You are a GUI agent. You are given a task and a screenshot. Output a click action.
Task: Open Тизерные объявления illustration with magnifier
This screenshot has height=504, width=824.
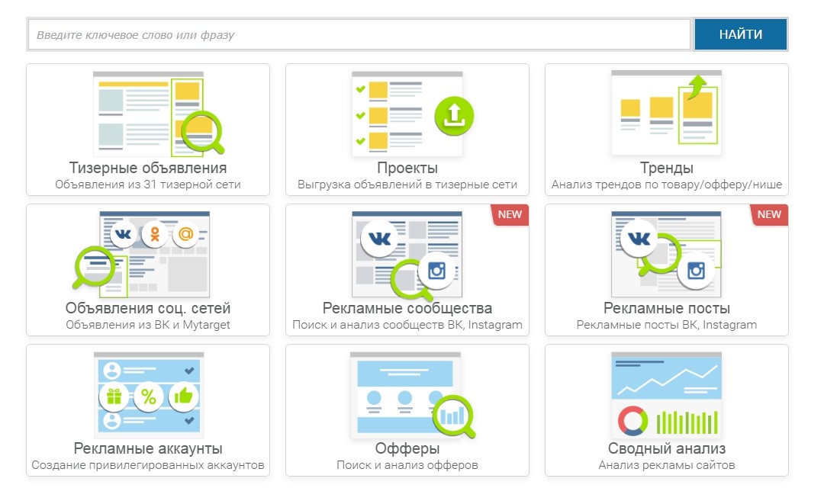[x=158, y=114]
